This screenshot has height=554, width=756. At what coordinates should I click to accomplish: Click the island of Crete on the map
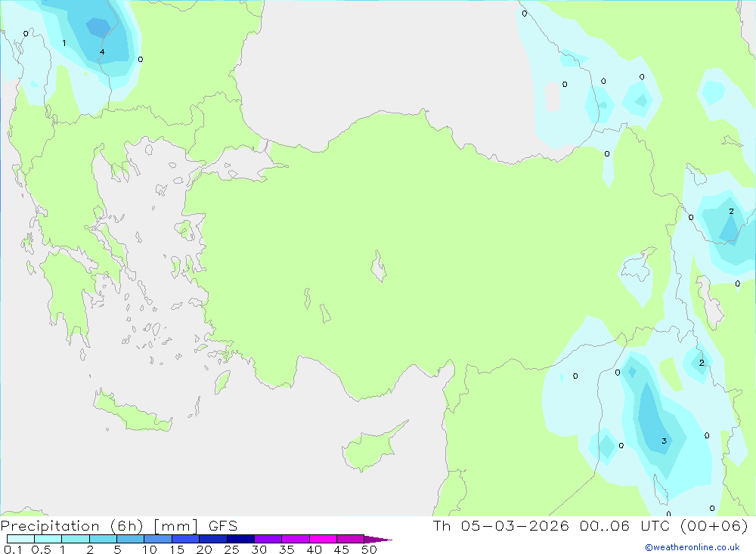pos(132,411)
